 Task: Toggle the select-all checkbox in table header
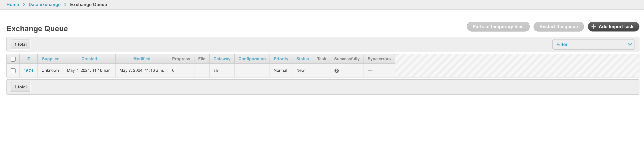pyautogui.click(x=13, y=59)
